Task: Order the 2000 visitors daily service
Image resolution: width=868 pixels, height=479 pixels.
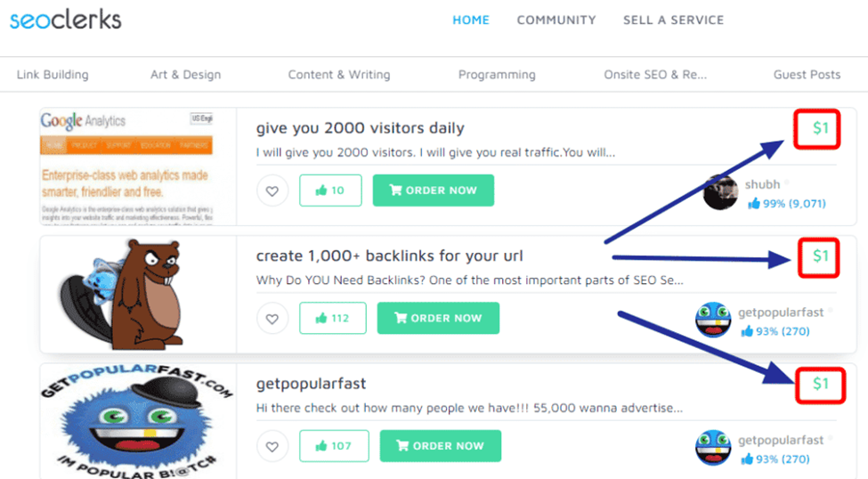Action: [x=433, y=191]
